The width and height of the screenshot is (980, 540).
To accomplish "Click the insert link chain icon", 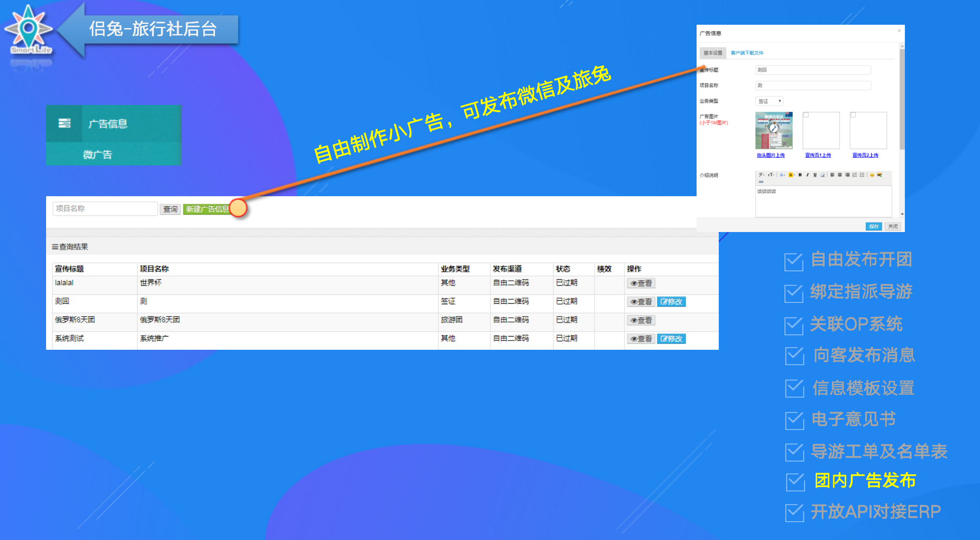I will pyautogui.click(x=761, y=182).
